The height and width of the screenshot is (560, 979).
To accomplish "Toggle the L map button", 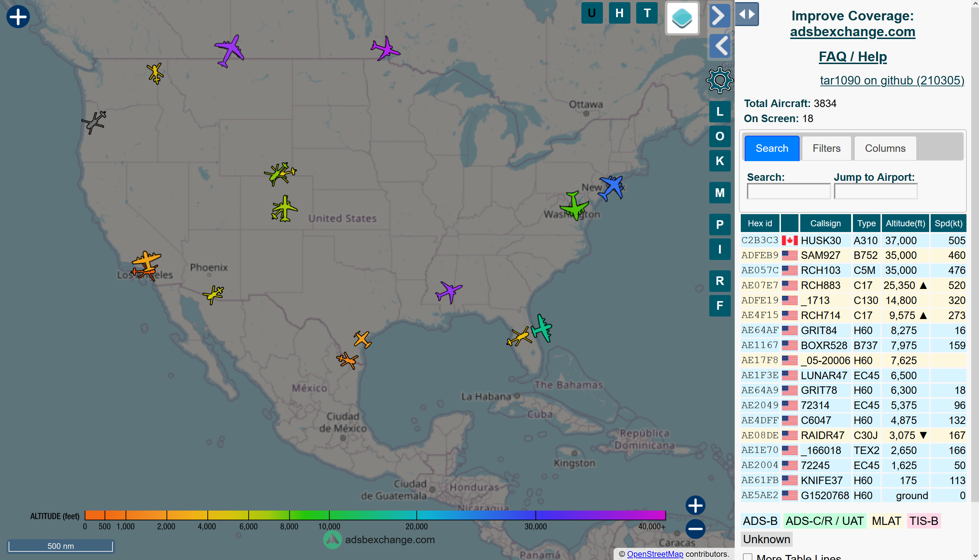I will tap(720, 112).
